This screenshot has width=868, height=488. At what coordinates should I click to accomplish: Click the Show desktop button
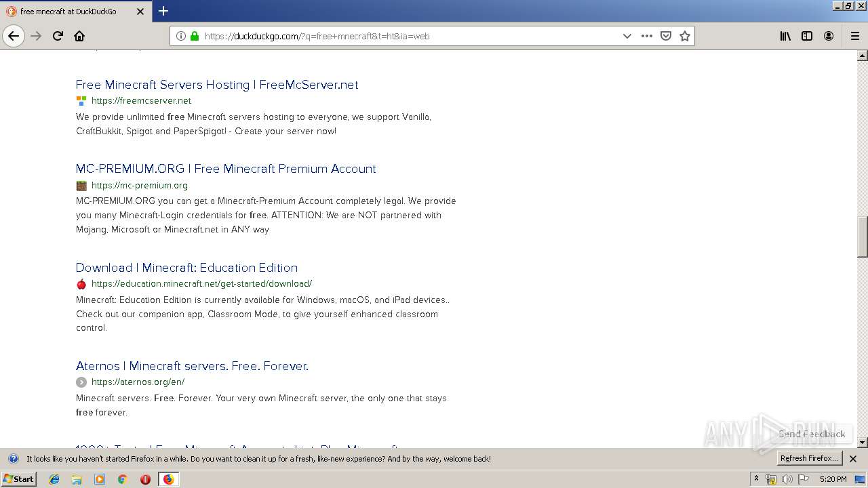[x=860, y=479]
